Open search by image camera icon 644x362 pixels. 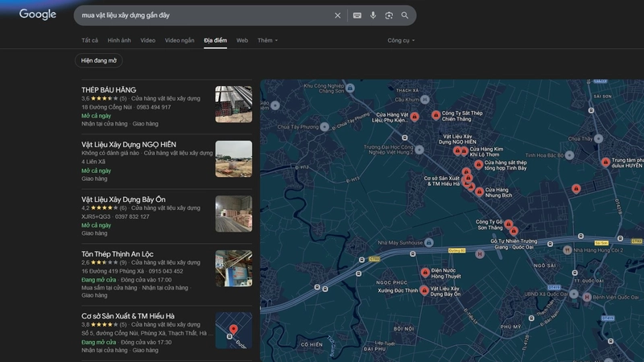[x=389, y=15]
